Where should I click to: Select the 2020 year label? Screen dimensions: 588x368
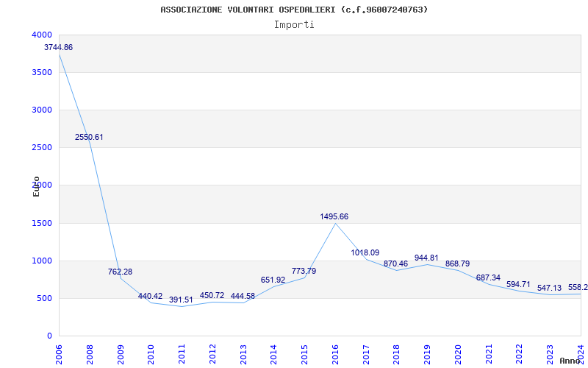coord(458,354)
